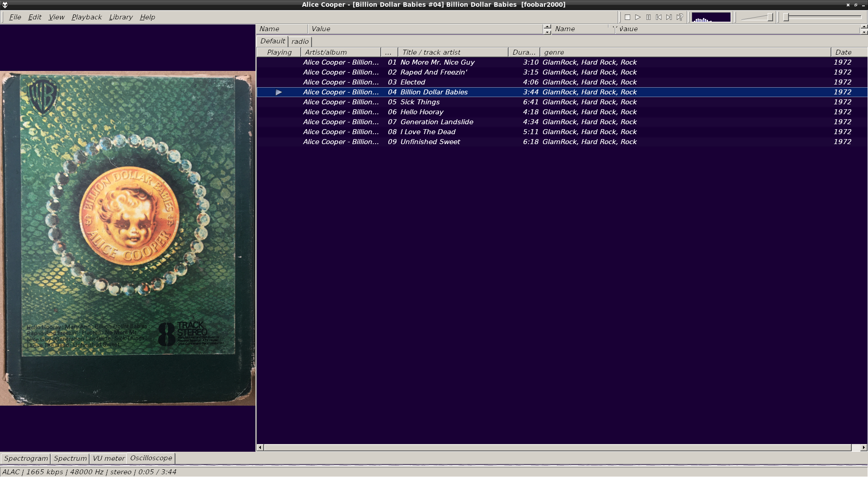868x477 pixels.
Task: Open the Library menu
Action: coord(121,17)
